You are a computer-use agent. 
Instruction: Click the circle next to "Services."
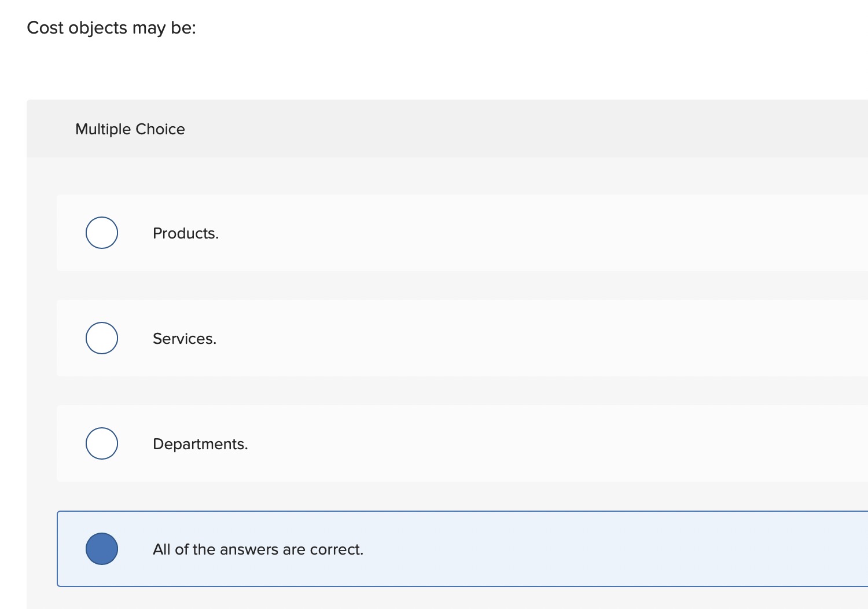101,338
